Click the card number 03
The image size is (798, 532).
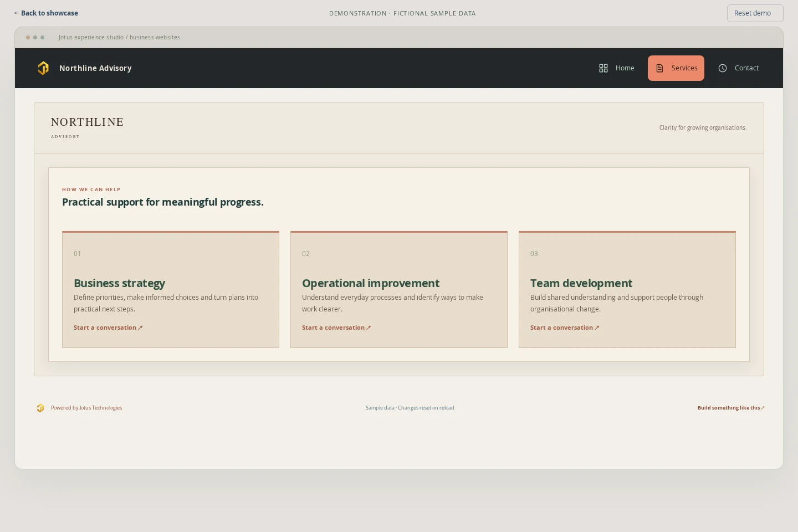(x=534, y=254)
